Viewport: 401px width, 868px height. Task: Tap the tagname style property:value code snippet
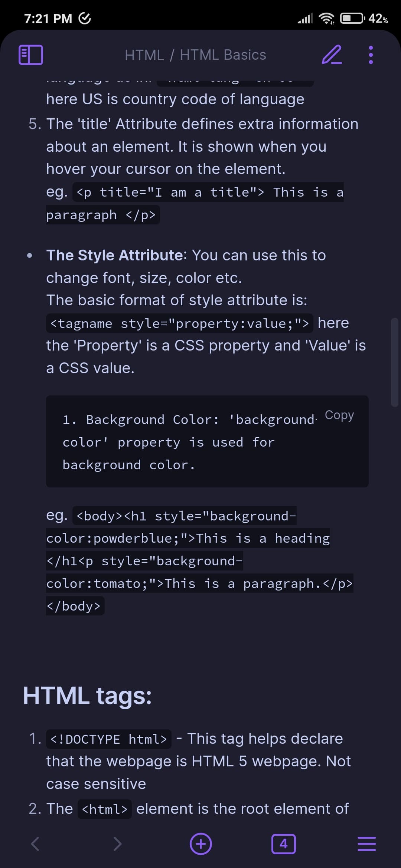point(179,323)
